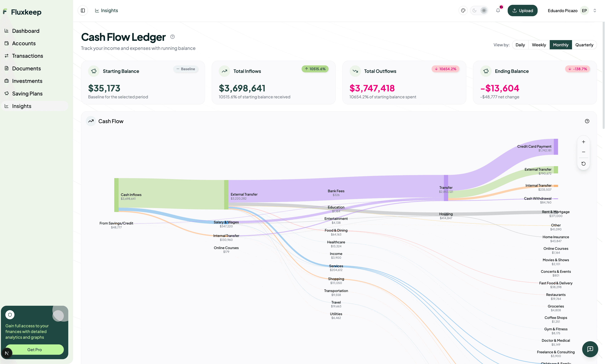Open the feedback chat bubble
This screenshot has height=364, width=605.
tap(590, 349)
